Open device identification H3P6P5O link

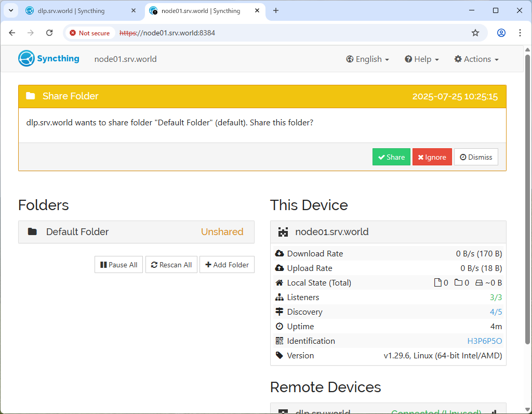(x=485, y=341)
